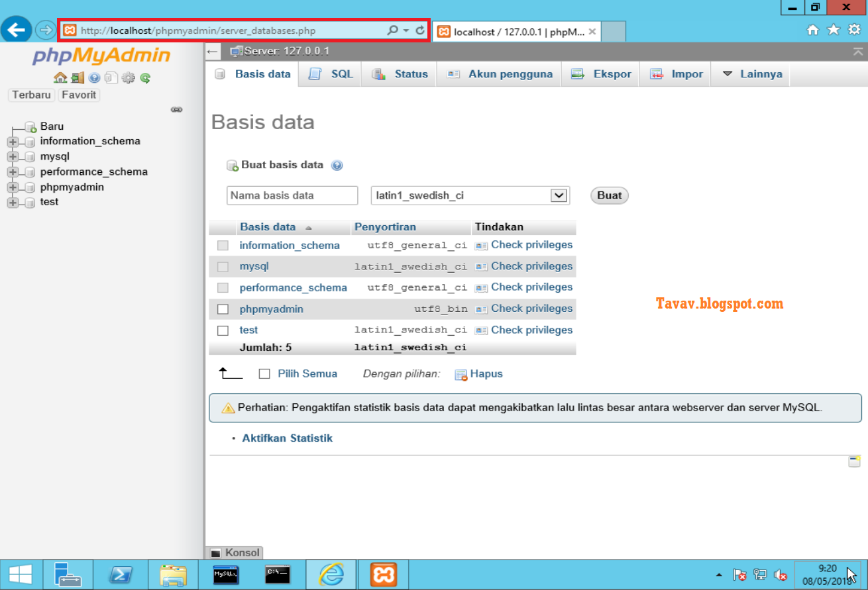
Task: Open the MySQL console on the taskbar
Action: pos(226,575)
